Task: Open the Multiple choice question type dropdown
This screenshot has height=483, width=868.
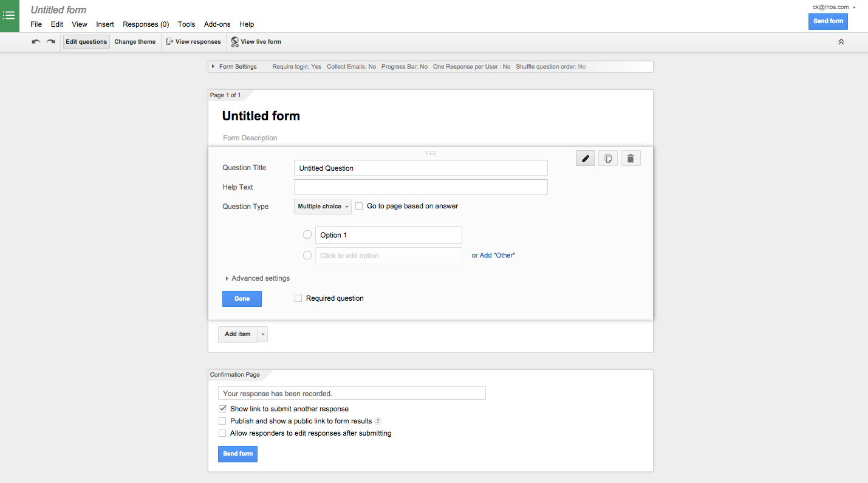Action: pos(323,207)
